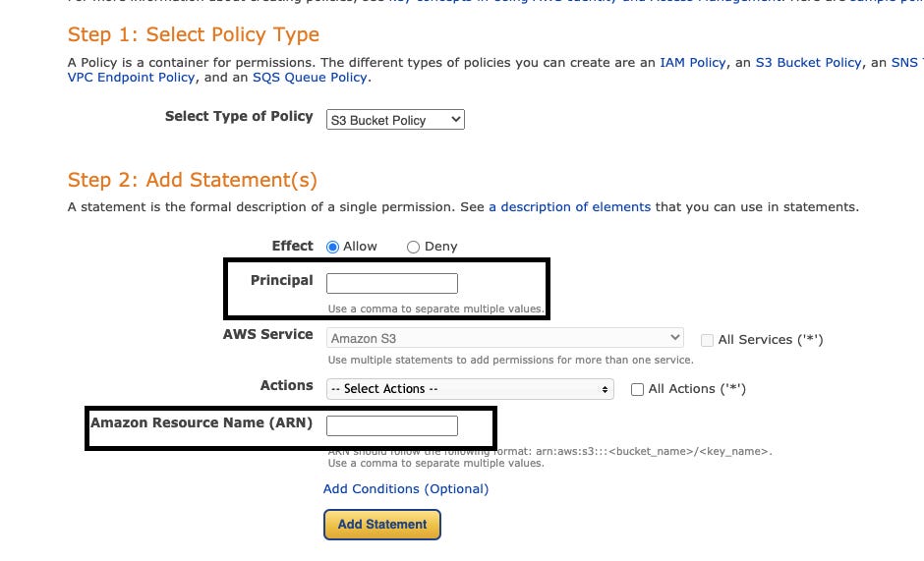Click the AWS Service field label
This screenshot has width=924, height=561.
click(x=267, y=334)
